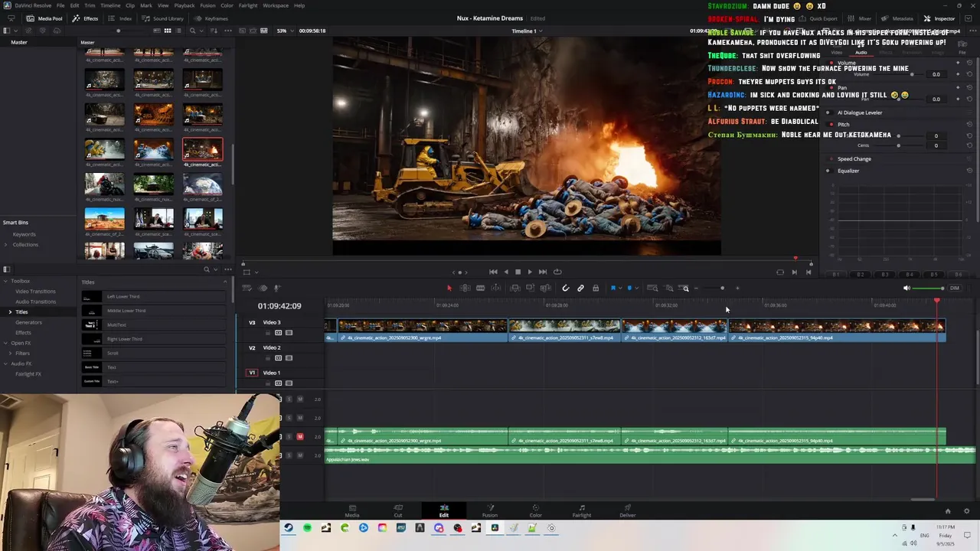Click the Detail Zoom magnifier icon
The height and width of the screenshot is (551, 980).
668,288
